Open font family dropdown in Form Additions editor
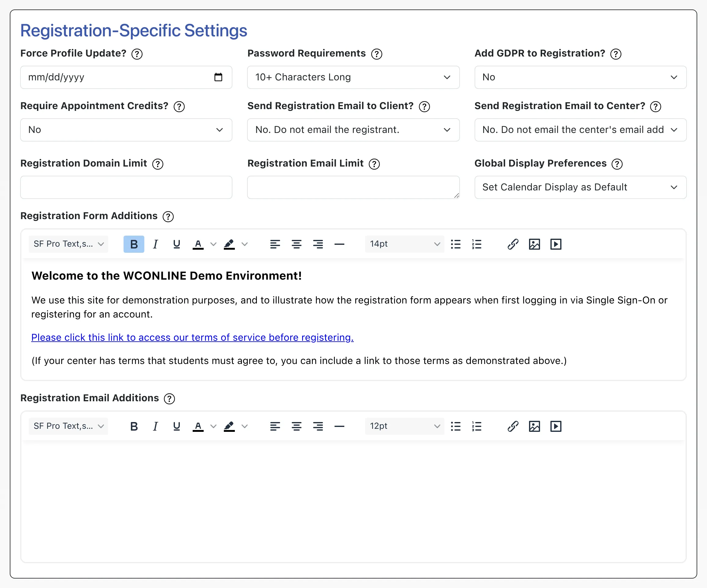The width and height of the screenshot is (707, 588). (68, 244)
